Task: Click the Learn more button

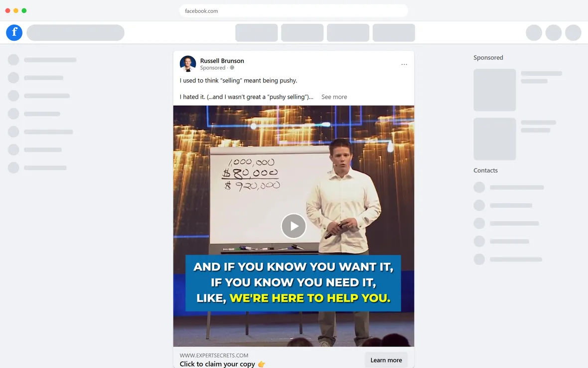Action: pyautogui.click(x=386, y=360)
